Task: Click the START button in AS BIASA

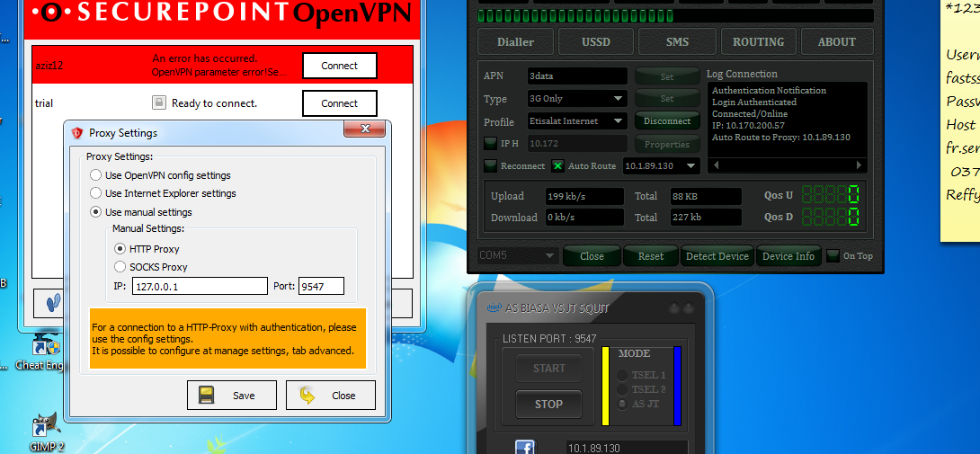Action: tap(548, 369)
